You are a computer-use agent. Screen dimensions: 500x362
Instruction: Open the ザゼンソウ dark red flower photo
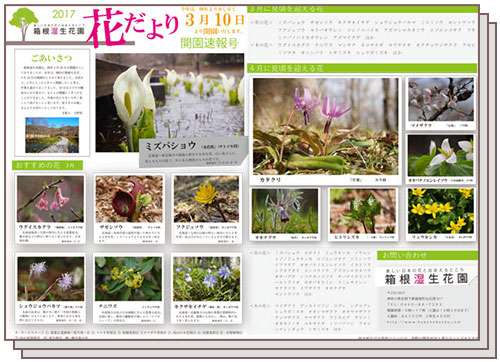[129, 199]
